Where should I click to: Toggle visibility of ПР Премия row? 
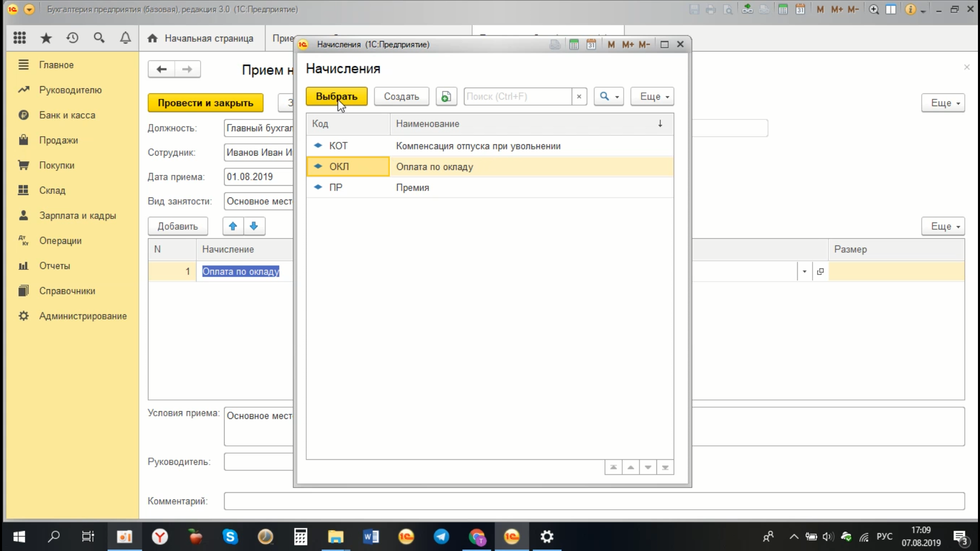[x=318, y=187]
